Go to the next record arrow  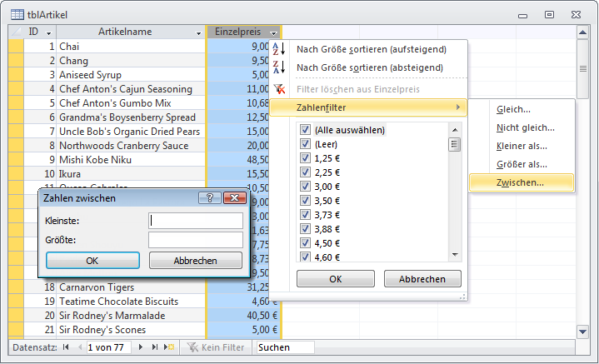pyautogui.click(x=141, y=347)
